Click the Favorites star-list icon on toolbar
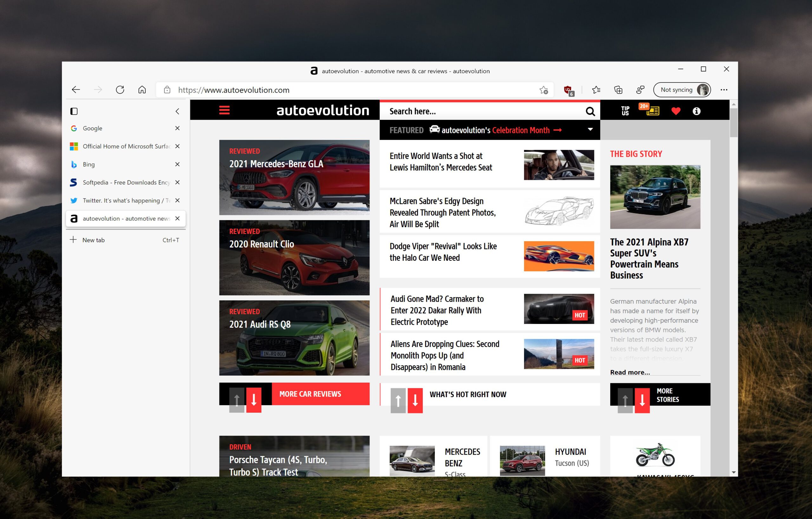The height and width of the screenshot is (519, 812). (596, 90)
